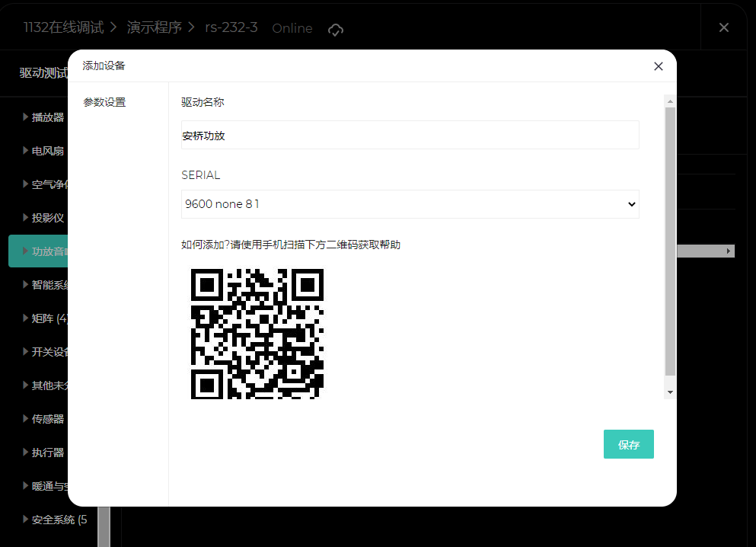Click the Online status text

(292, 28)
